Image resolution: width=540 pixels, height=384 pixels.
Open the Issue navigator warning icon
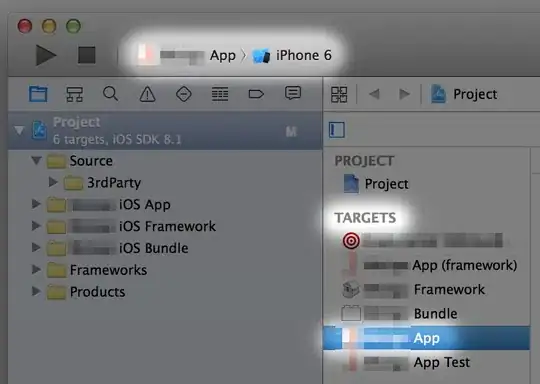147,94
